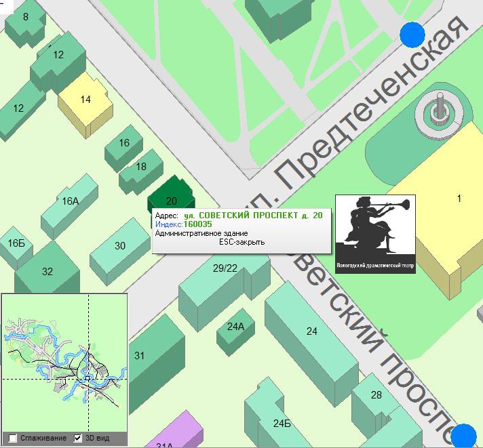483x448 pixels.
Task: Enable the Сглаживание smoothing checkbox
Action: click(14, 438)
